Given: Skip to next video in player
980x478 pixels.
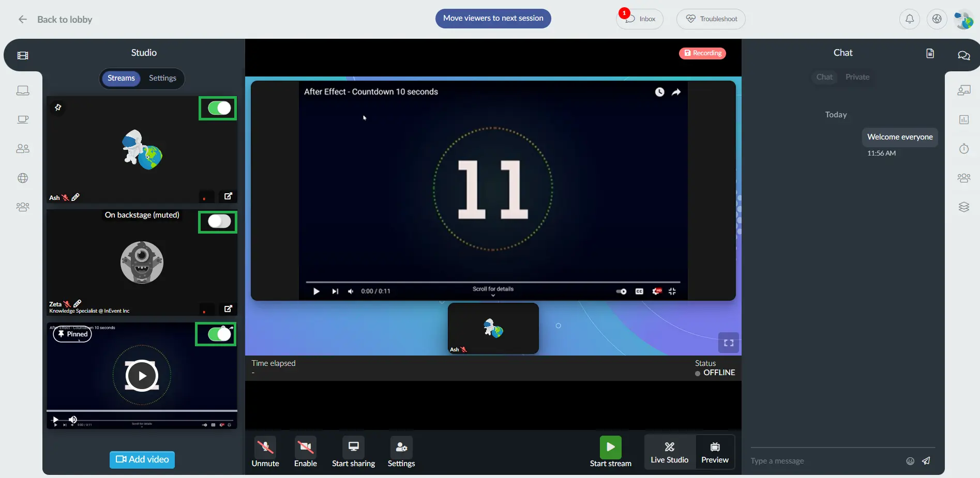Looking at the screenshot, I should coord(335,291).
